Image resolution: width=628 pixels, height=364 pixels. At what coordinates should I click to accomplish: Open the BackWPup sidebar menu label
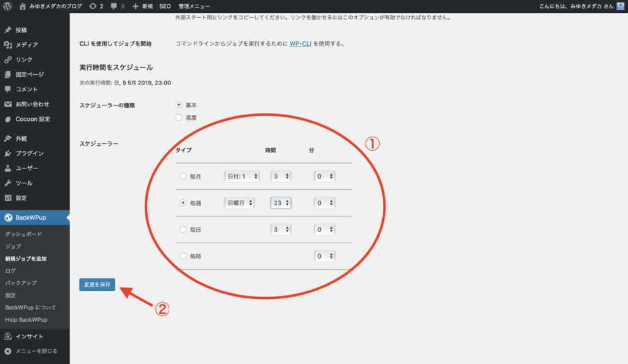coord(31,218)
